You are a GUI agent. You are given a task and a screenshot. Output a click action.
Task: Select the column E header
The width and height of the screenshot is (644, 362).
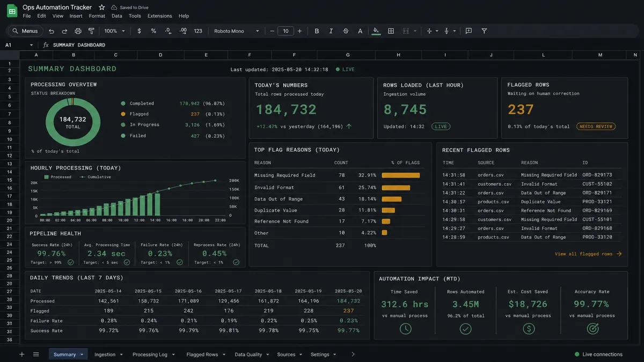206,55
